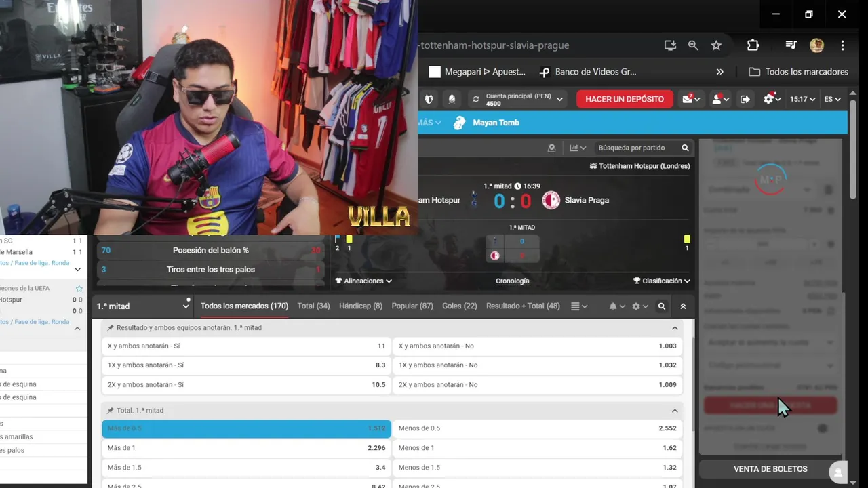Click the HACER UN DEPÓSITO button
This screenshot has width=868, height=488.
coord(625,99)
